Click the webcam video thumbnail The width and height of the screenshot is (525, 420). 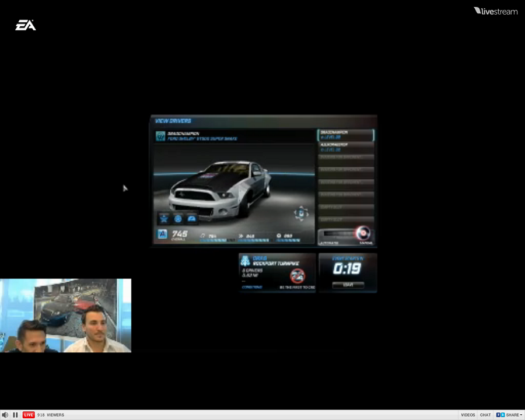click(x=65, y=316)
